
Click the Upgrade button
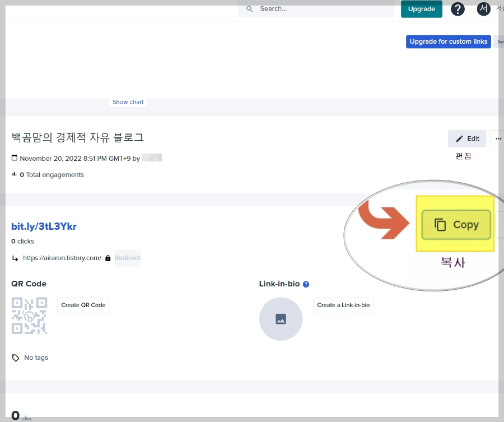[421, 9]
